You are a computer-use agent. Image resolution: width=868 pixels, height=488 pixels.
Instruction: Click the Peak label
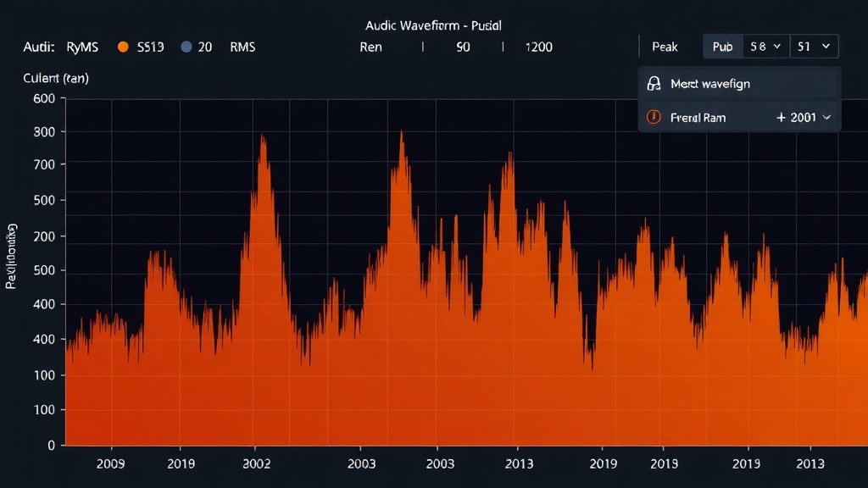665,47
